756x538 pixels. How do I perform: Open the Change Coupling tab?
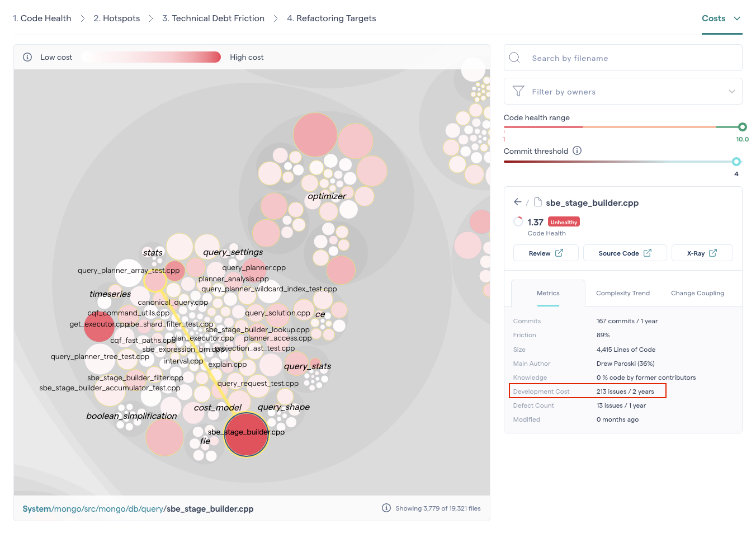point(697,292)
